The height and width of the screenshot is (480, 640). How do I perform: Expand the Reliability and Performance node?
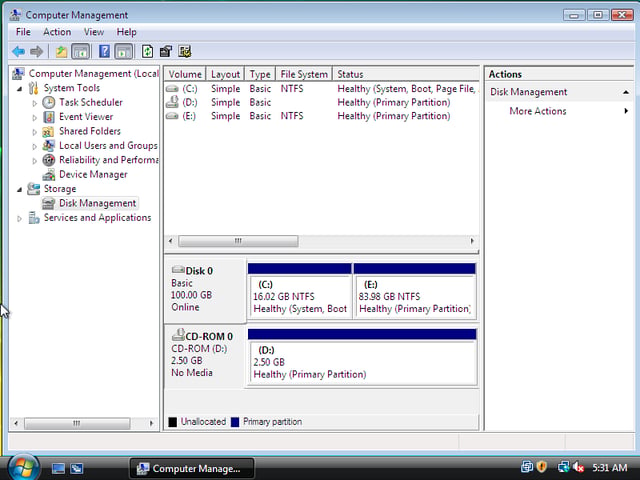[34, 161]
